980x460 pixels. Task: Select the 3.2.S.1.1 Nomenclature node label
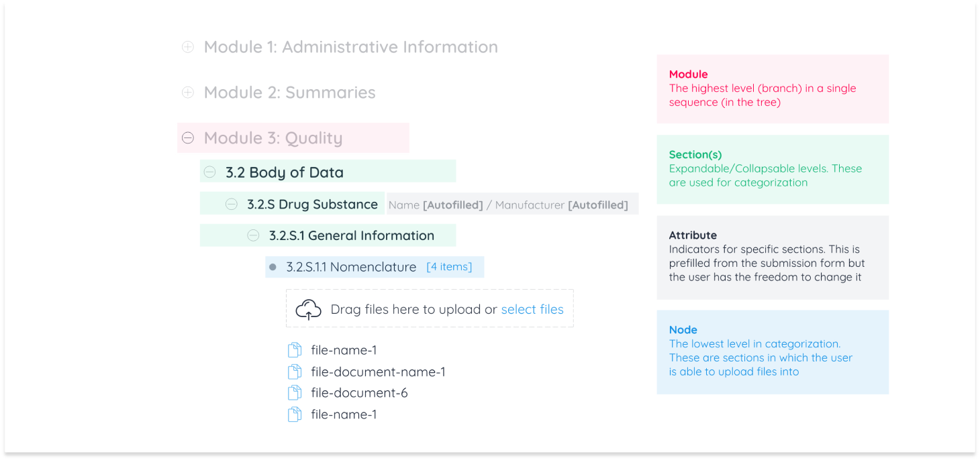350,266
